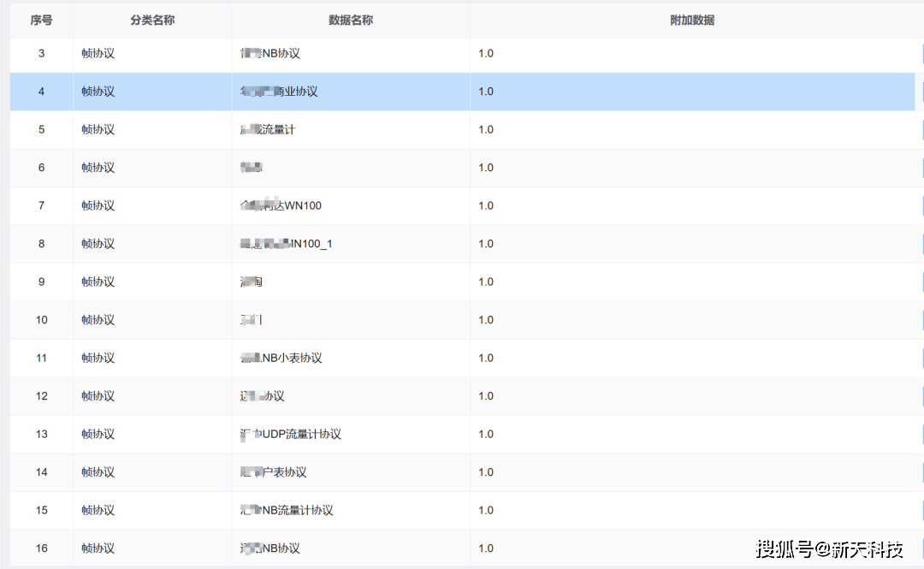Select the row numbered 6
This screenshot has height=569, width=924.
(x=41, y=168)
